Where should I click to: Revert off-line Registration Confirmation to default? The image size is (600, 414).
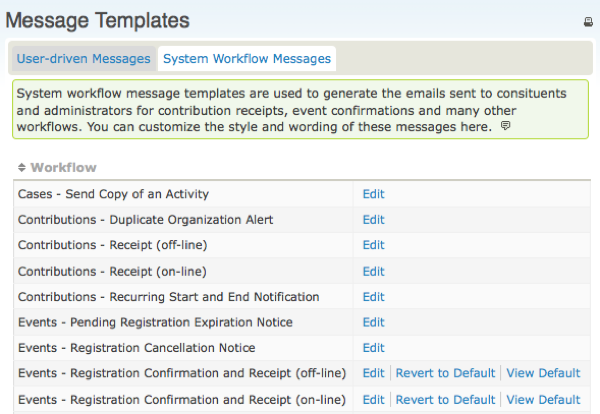coord(445,373)
